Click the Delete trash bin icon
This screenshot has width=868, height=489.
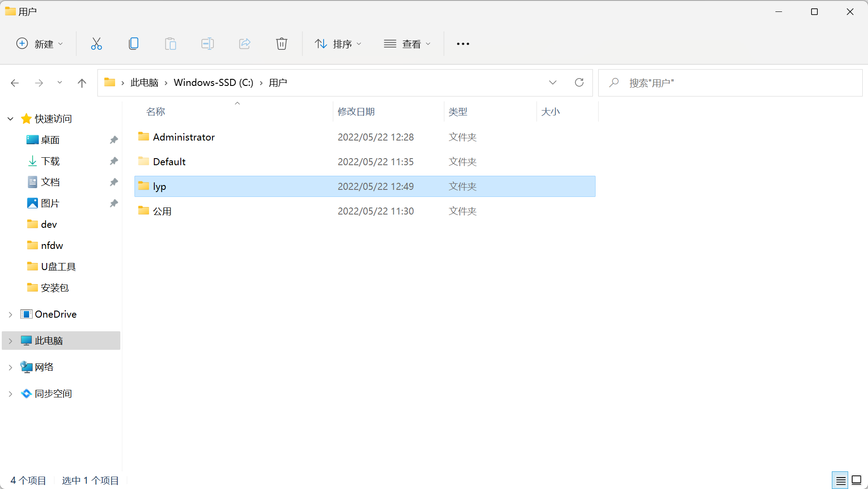pos(281,44)
